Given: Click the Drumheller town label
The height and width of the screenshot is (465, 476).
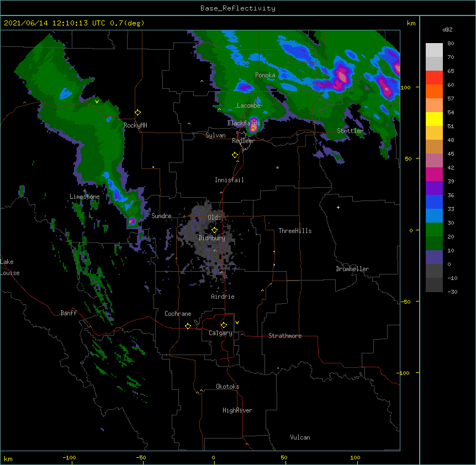Looking at the screenshot, I should pos(352,269).
